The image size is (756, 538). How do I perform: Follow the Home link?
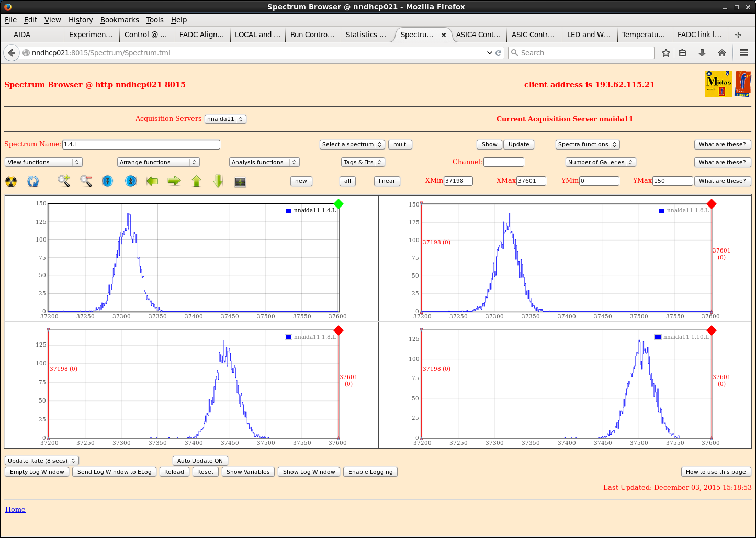[x=15, y=509]
